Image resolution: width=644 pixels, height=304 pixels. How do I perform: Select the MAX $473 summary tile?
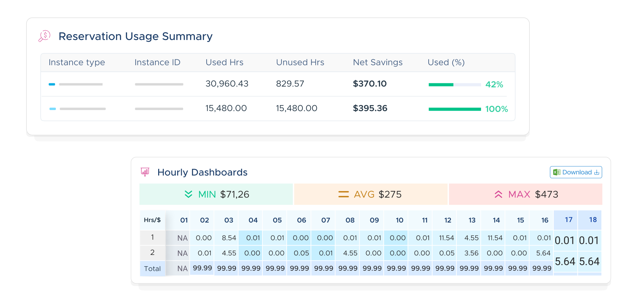(526, 194)
